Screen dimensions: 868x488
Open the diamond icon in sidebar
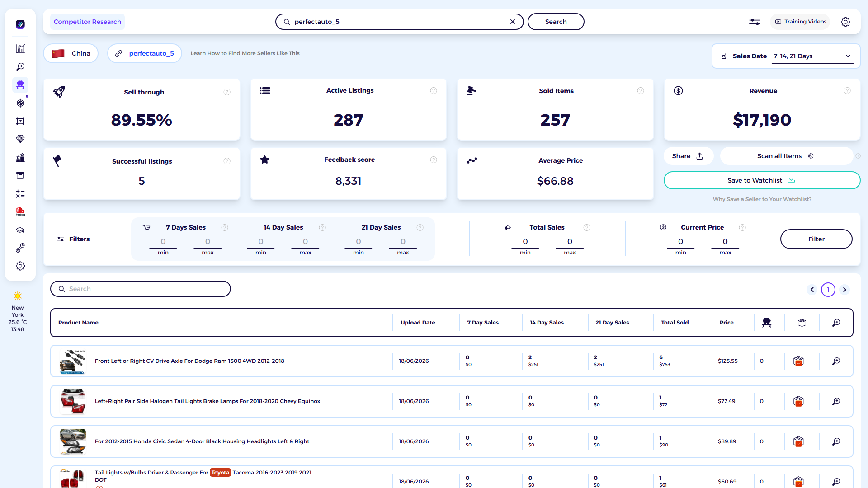coord(20,139)
